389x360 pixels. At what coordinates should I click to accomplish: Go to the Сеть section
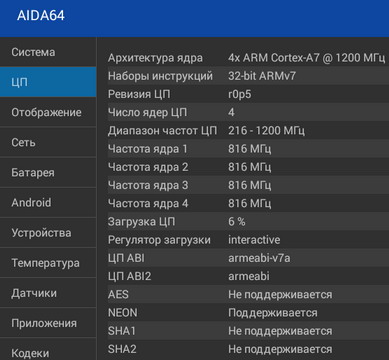click(x=48, y=142)
